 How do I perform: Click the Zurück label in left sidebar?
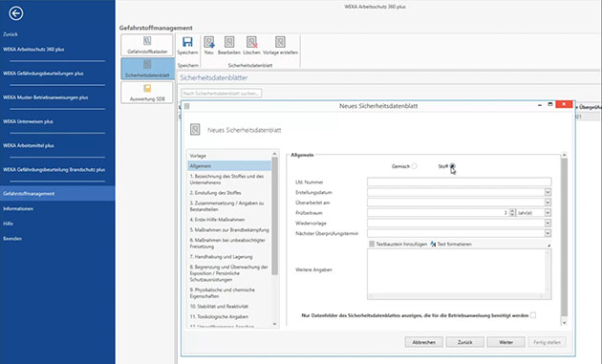click(11, 34)
